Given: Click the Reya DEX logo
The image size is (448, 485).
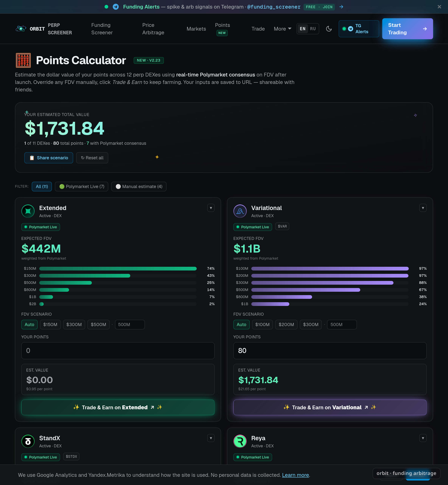Looking at the screenshot, I should tap(240, 441).
